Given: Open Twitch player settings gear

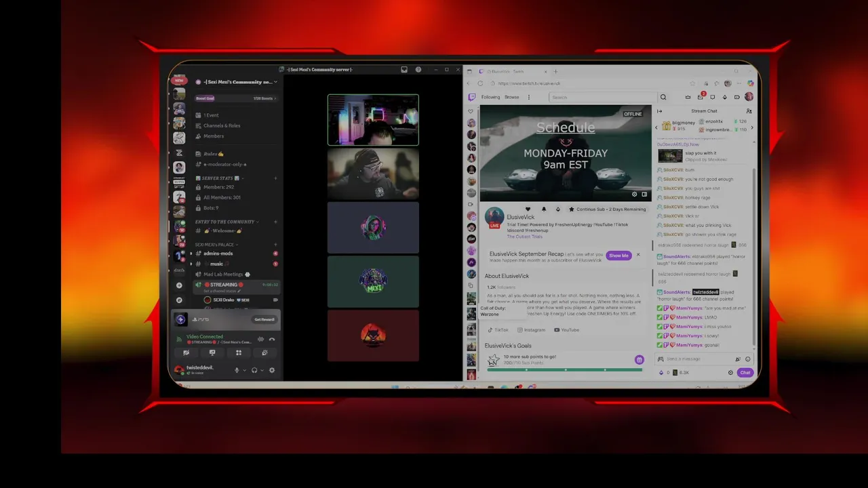Looking at the screenshot, I should (635, 195).
